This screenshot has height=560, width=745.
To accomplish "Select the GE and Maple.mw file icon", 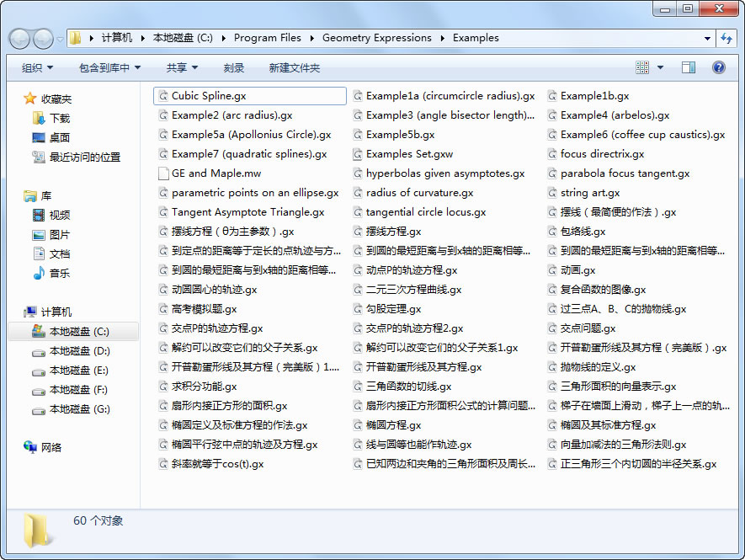I will [163, 173].
